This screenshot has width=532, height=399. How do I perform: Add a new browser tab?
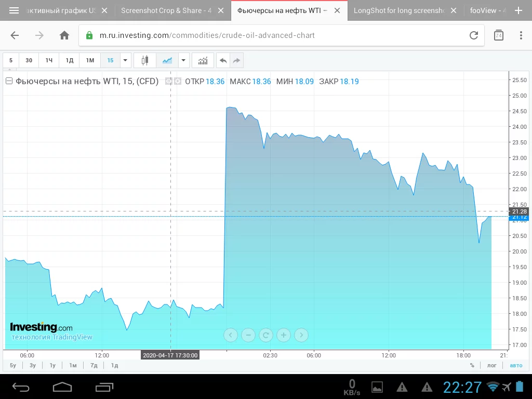518,10
